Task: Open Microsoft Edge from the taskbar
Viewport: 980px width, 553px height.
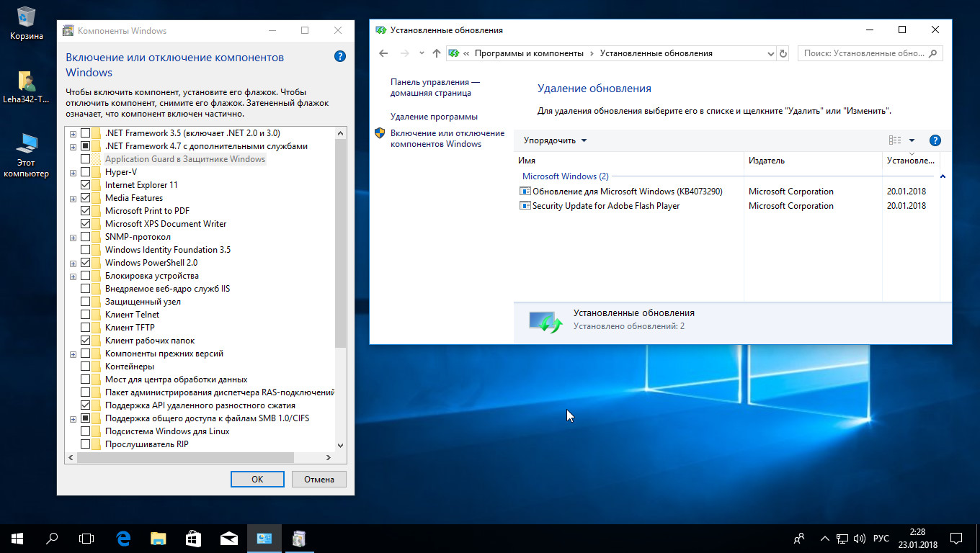Action: point(123,538)
